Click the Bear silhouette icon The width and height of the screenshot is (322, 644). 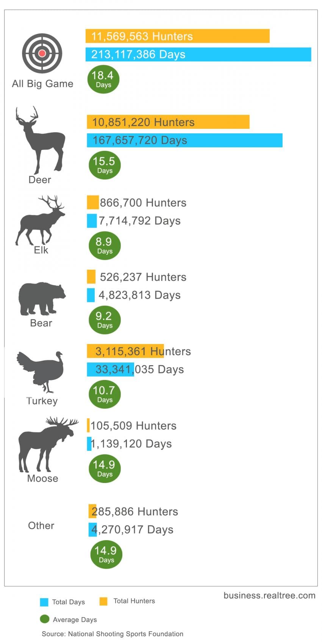click(x=41, y=299)
